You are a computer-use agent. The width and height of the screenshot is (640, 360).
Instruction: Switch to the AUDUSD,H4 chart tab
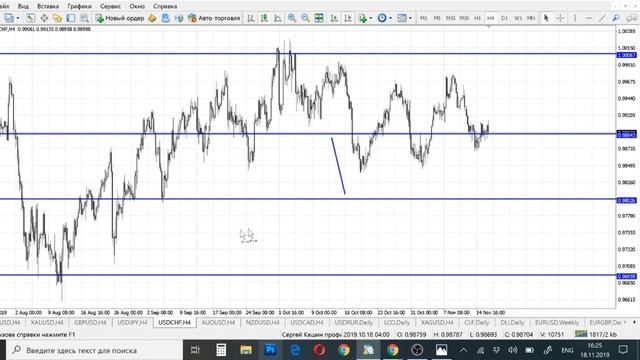[x=218, y=322]
